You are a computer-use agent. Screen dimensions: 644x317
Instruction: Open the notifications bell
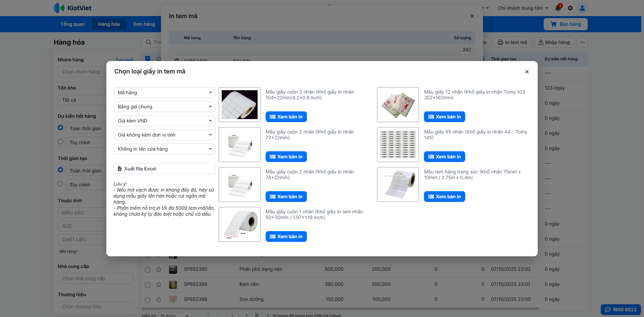click(x=558, y=8)
